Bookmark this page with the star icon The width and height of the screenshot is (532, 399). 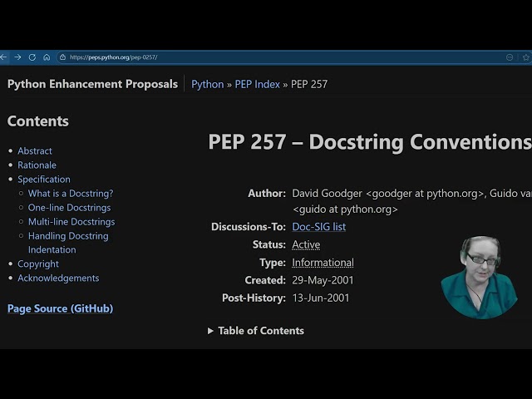[x=526, y=57]
